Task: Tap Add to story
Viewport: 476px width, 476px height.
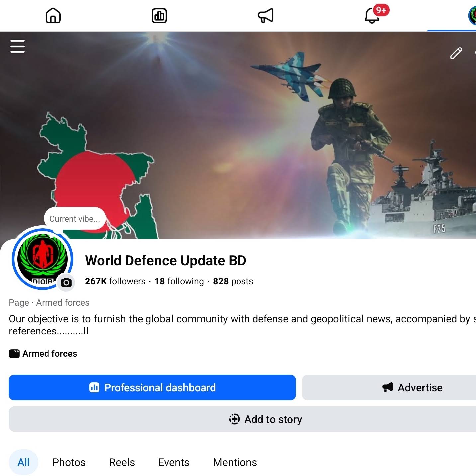Action: pyautogui.click(x=242, y=419)
